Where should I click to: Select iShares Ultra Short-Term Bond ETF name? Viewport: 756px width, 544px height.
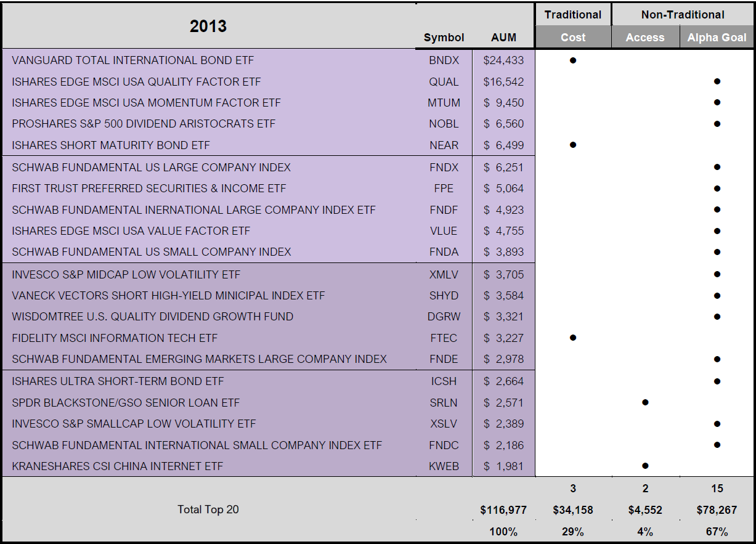coord(118,381)
